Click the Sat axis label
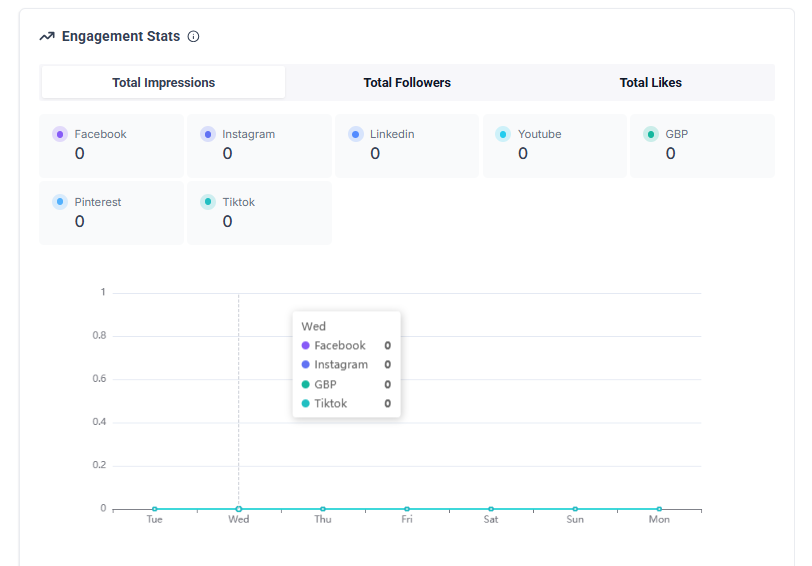Image resolution: width=812 pixels, height=566 pixels. pos(491,519)
